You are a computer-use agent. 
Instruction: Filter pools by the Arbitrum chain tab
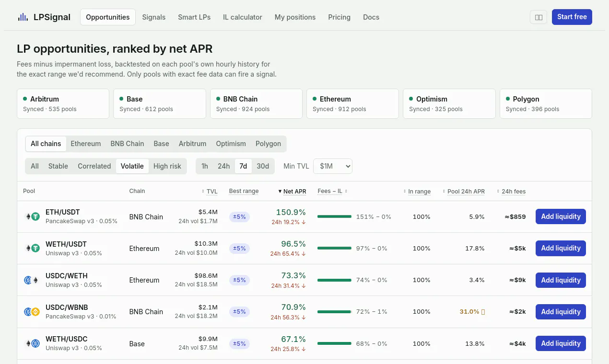pyautogui.click(x=193, y=144)
